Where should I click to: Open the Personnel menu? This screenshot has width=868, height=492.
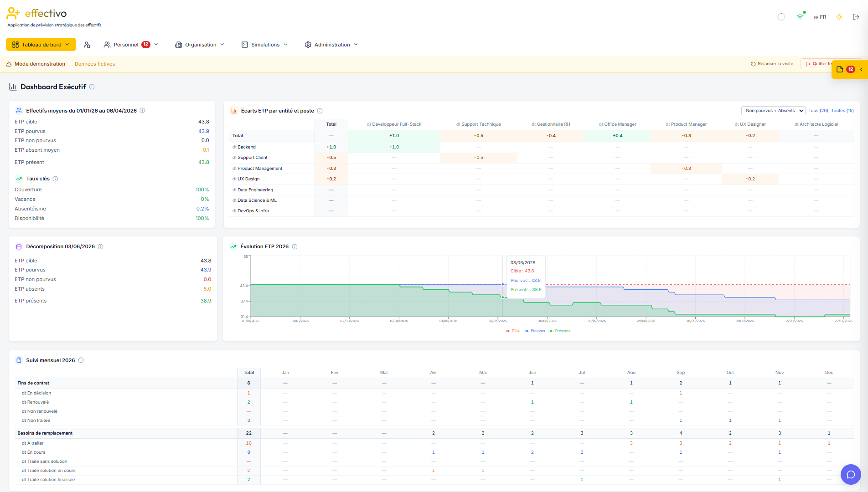tap(131, 45)
